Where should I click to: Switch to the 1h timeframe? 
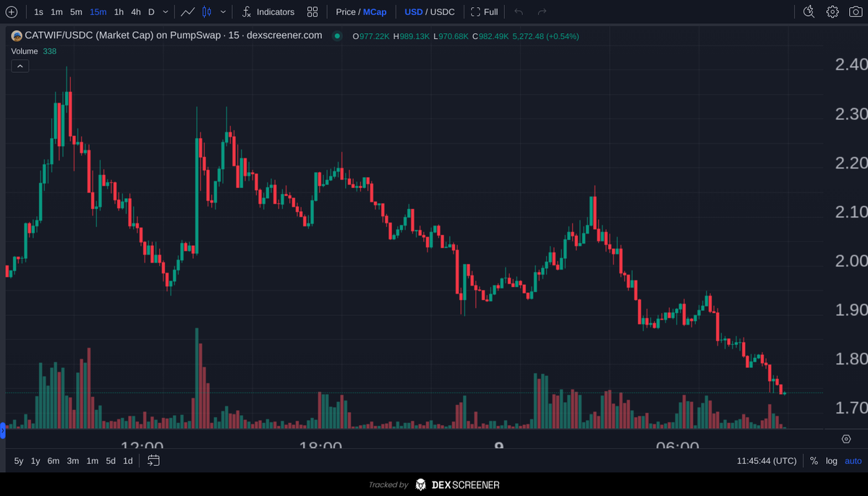[119, 12]
